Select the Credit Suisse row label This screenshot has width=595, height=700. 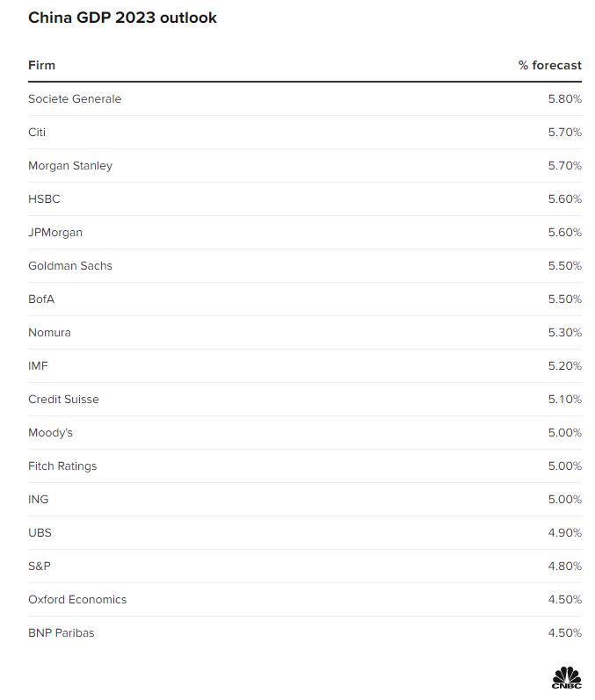63,400
